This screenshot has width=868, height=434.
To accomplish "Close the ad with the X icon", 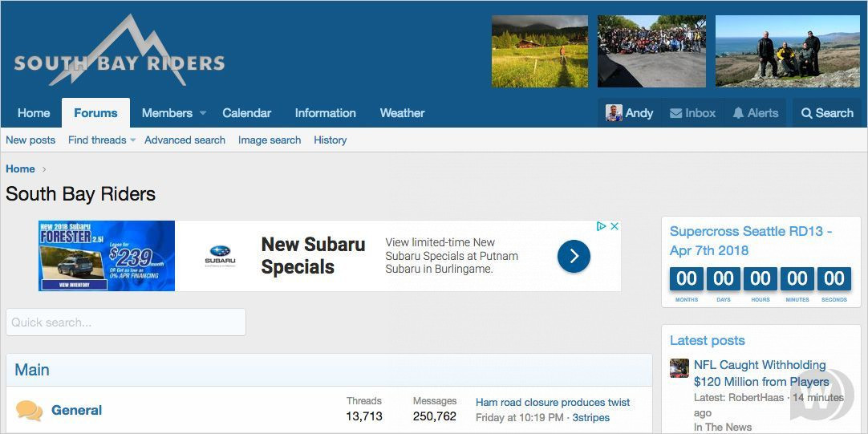I will click(x=614, y=227).
